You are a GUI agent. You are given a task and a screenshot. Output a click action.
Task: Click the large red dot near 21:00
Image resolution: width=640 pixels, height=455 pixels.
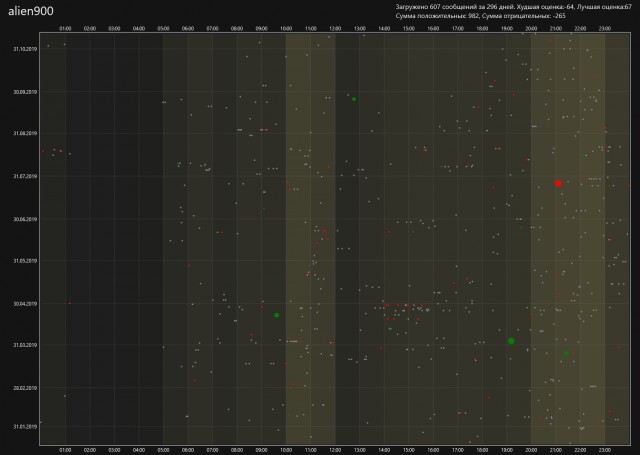point(558,183)
